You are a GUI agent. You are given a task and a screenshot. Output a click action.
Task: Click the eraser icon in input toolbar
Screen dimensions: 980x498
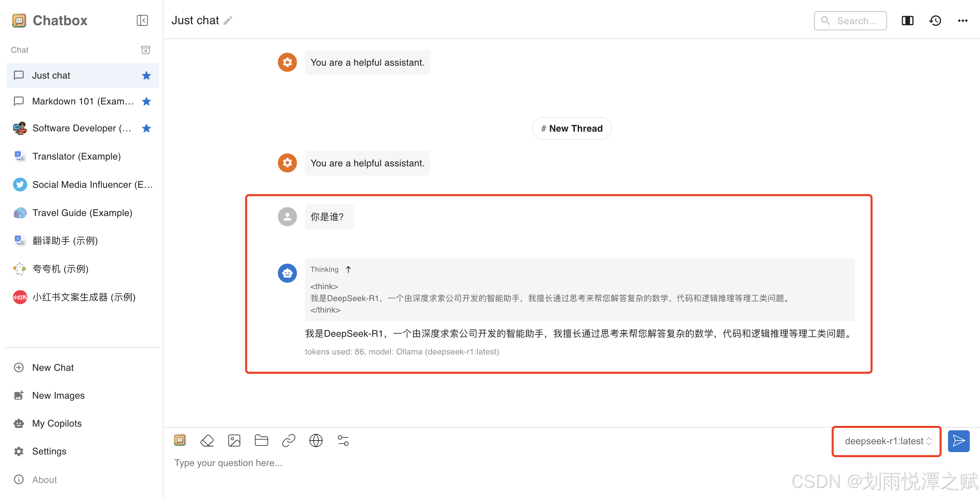(x=207, y=440)
